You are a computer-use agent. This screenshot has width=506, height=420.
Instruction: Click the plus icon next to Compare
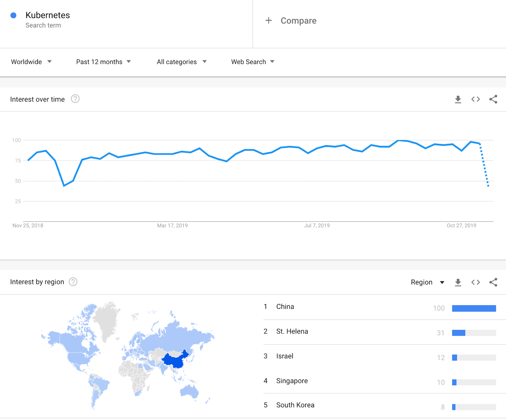pyautogui.click(x=268, y=21)
